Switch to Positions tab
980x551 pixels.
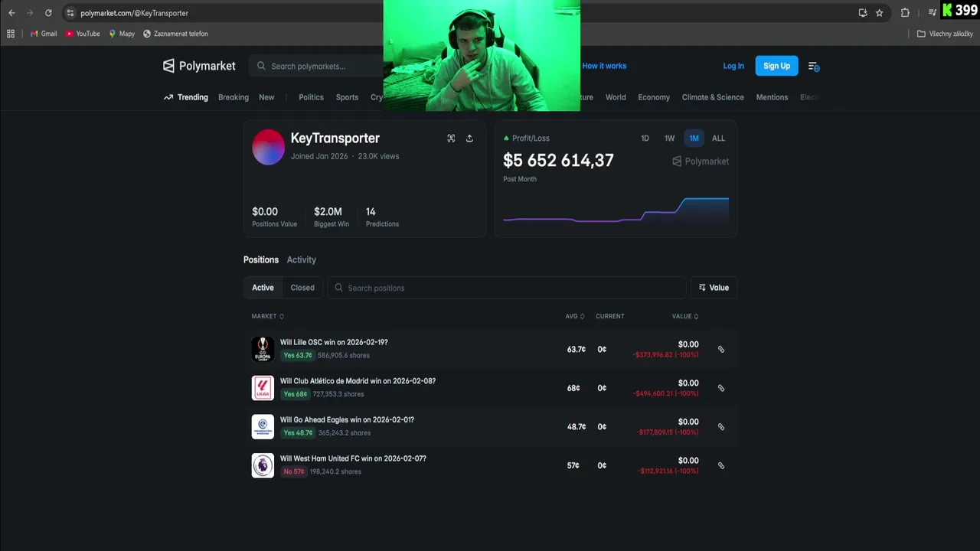[x=261, y=260]
